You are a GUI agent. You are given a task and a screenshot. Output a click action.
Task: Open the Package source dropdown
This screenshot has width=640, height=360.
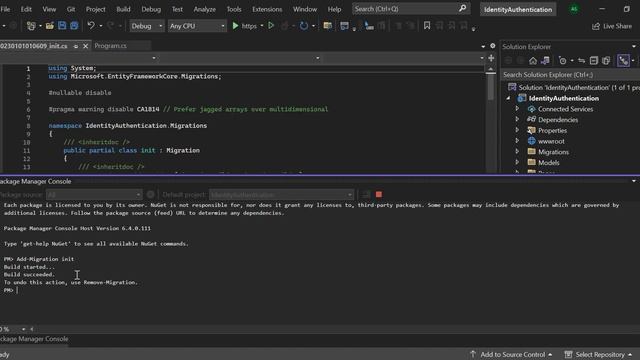(93, 195)
